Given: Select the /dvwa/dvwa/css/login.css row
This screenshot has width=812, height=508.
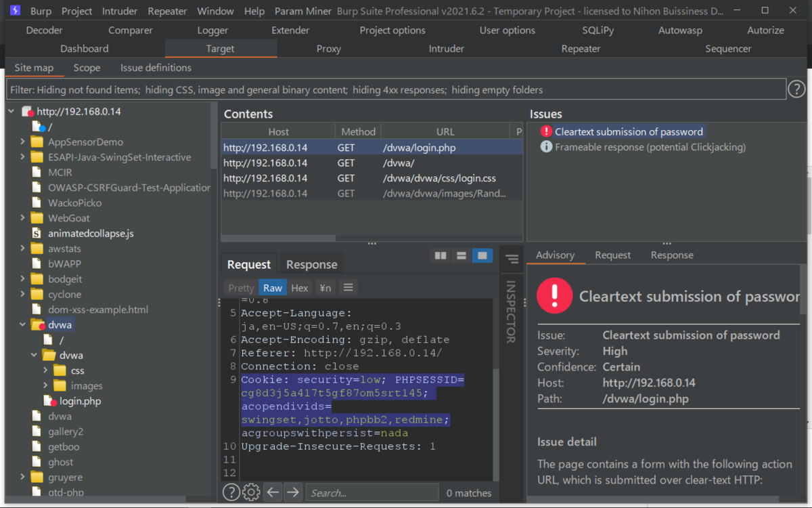Looking at the screenshot, I should point(372,178).
